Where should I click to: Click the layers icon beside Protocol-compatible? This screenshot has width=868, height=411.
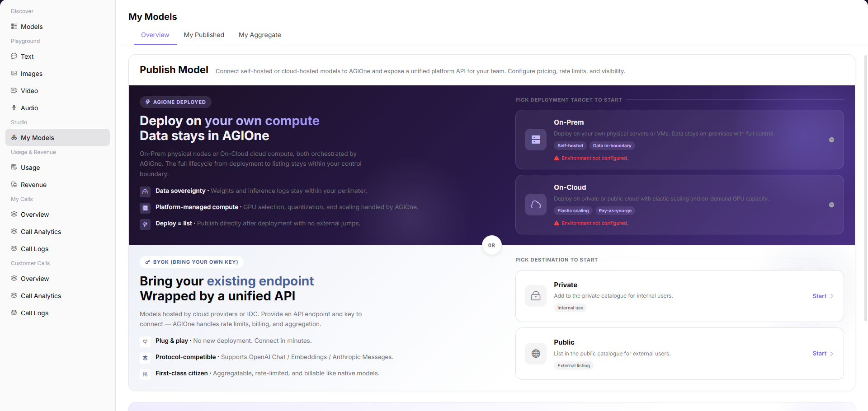(145, 358)
